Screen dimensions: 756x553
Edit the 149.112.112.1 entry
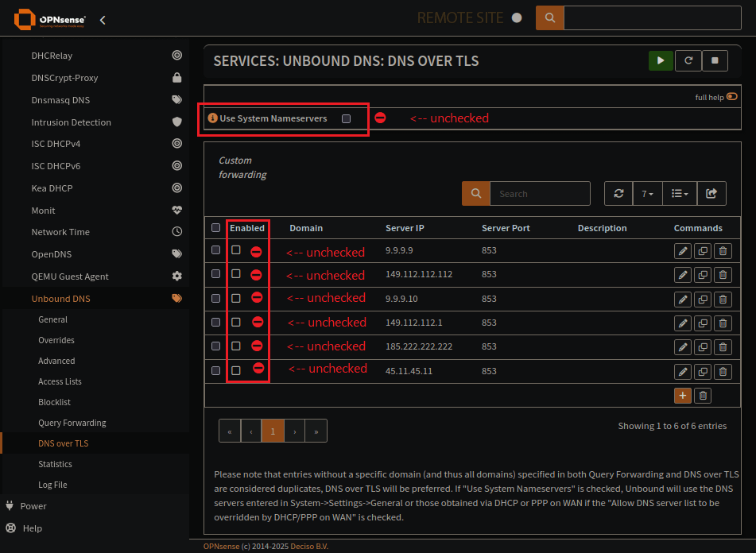point(683,323)
